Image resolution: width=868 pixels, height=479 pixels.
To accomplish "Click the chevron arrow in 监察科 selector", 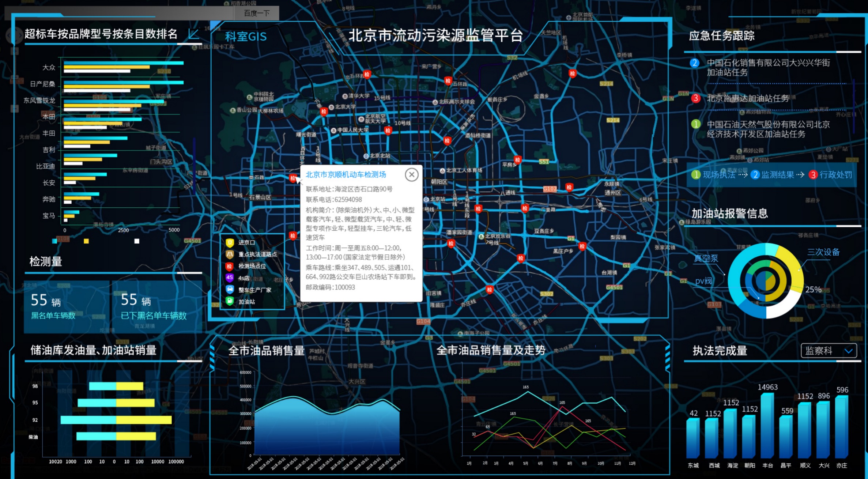I will point(849,351).
